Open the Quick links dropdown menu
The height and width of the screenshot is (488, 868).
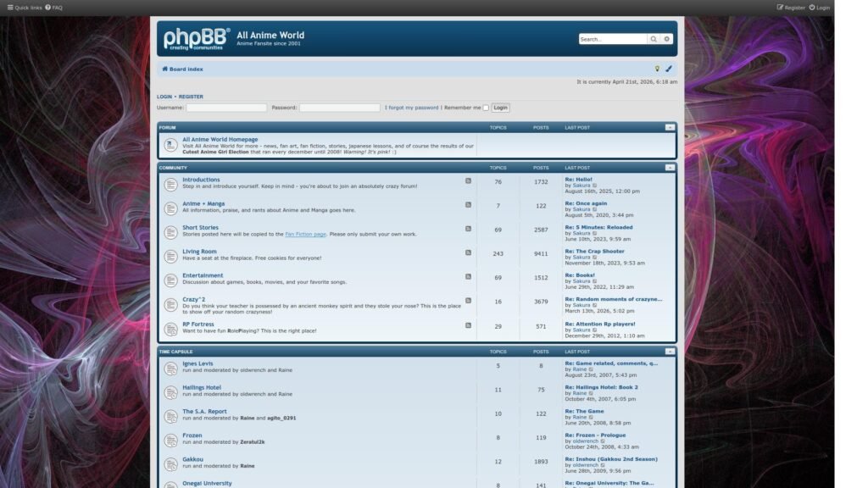pos(25,8)
